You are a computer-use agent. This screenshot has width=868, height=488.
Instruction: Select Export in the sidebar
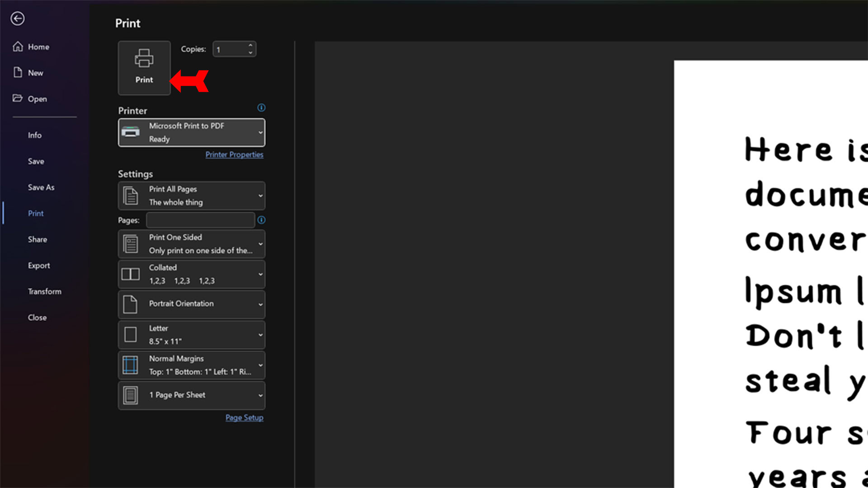[39, 265]
